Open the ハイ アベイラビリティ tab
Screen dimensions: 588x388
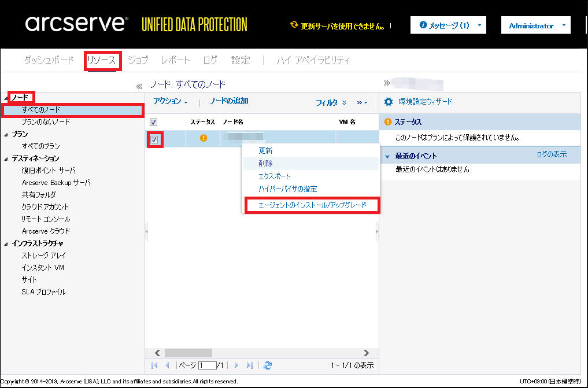click(313, 60)
